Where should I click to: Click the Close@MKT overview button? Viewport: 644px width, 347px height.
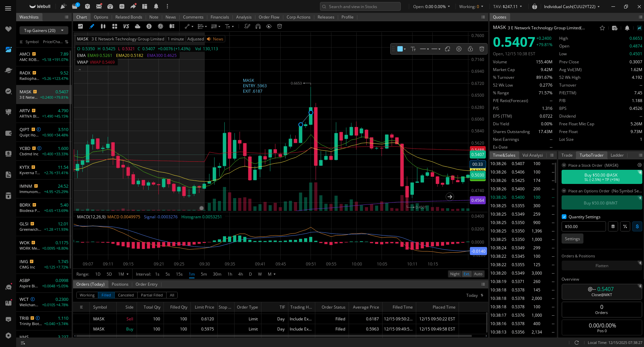(x=602, y=291)
